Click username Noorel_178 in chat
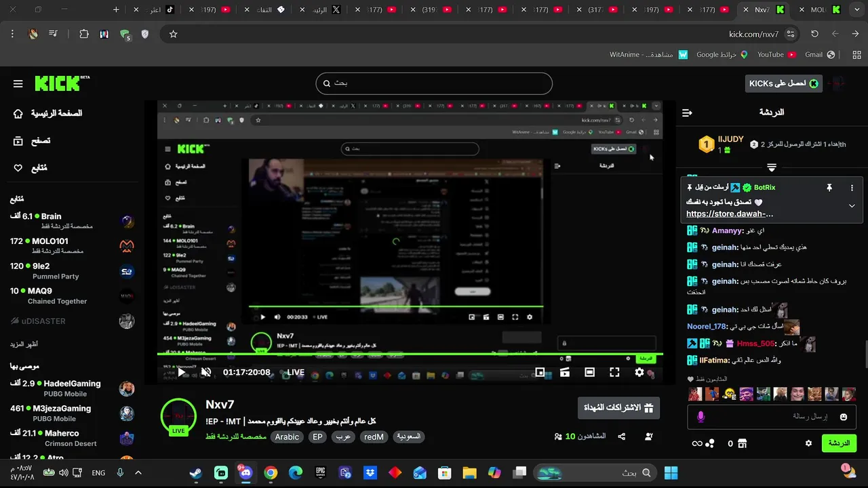868x488 pixels. tap(707, 327)
